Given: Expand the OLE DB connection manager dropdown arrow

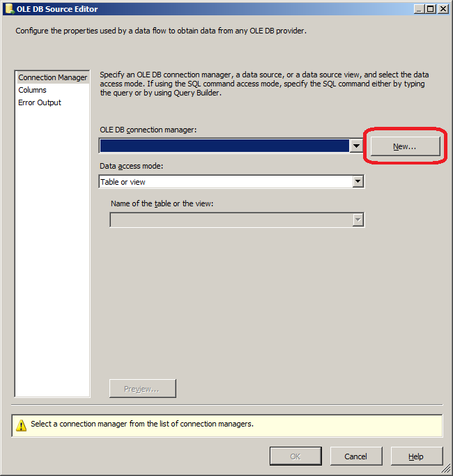Looking at the screenshot, I should click(357, 146).
